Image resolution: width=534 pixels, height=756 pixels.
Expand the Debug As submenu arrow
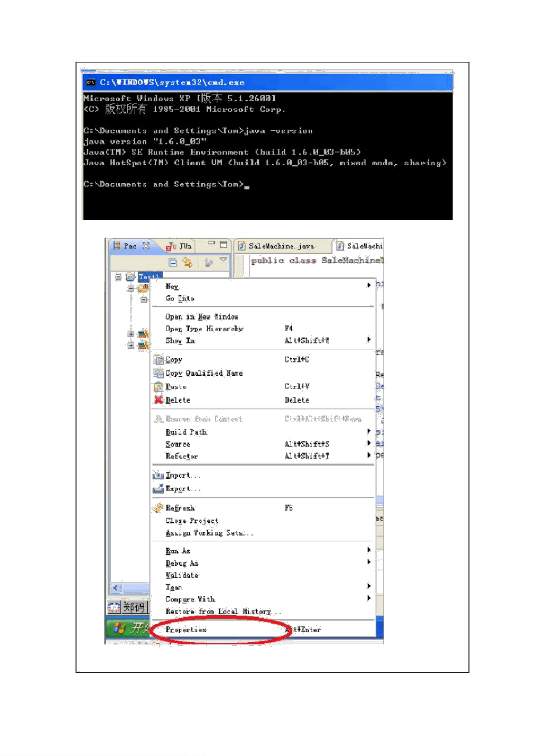pos(369,562)
